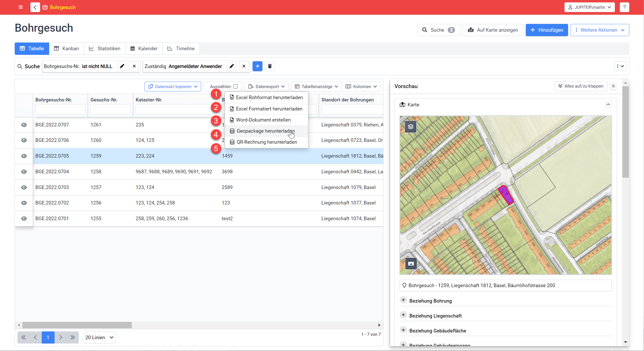
Task: Click page number 1 button
Action: (48, 337)
